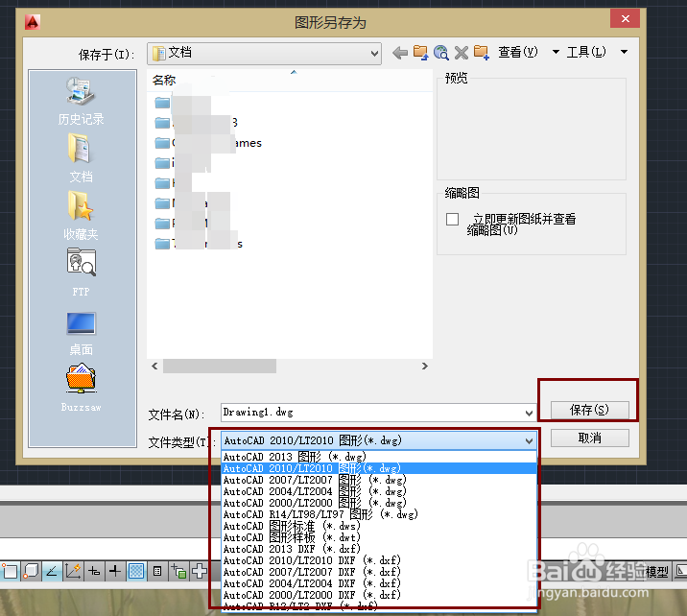Toggle Annotation Monitor plus icon

pyautogui.click(x=200, y=571)
